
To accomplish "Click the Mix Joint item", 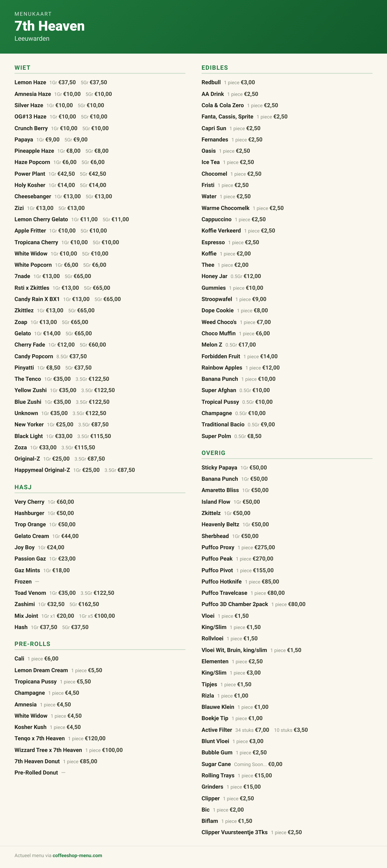I will pyautogui.click(x=65, y=616).
